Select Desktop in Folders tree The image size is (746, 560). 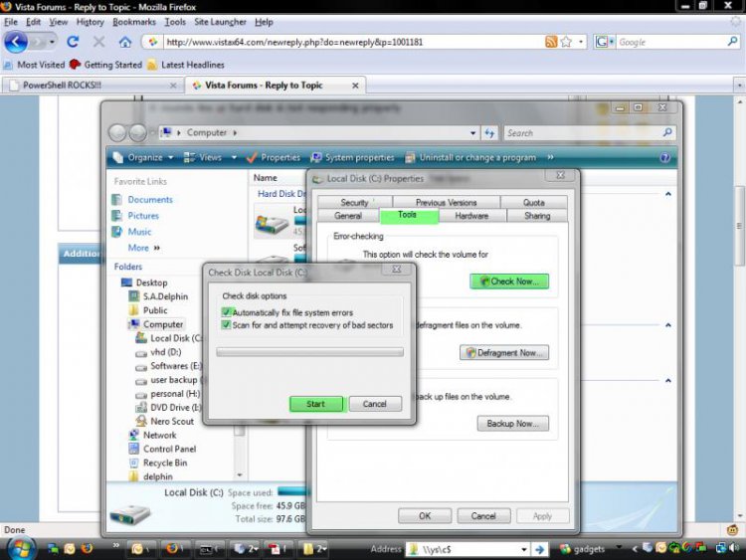(152, 282)
